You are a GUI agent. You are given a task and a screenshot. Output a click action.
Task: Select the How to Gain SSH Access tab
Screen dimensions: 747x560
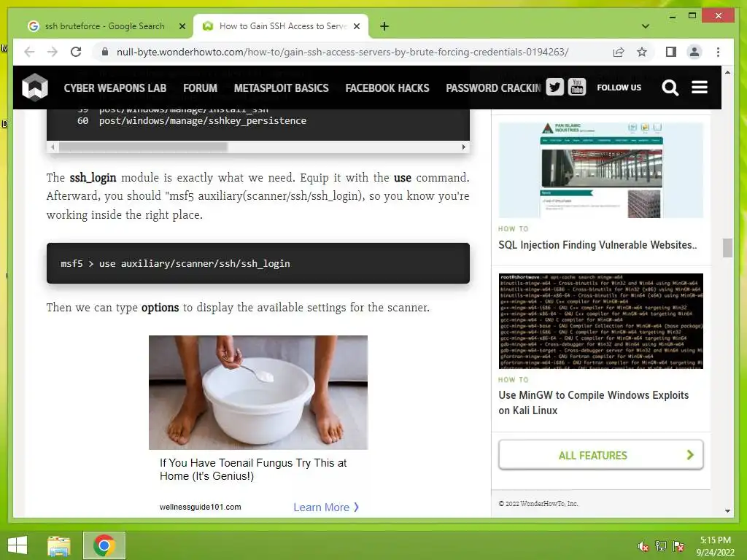click(281, 26)
